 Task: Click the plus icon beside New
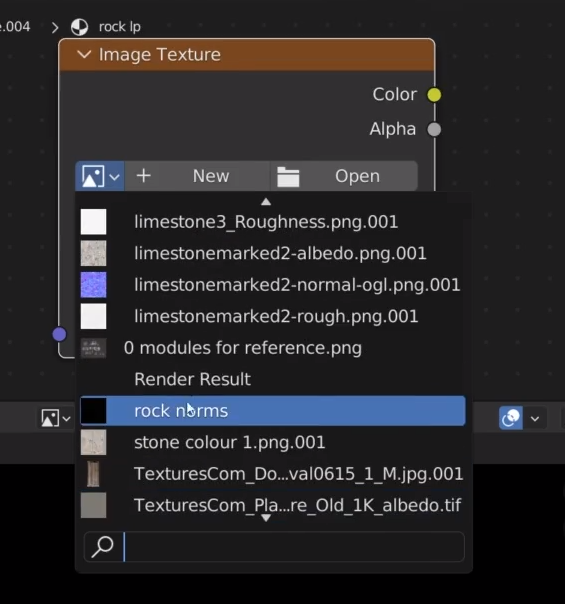click(x=144, y=176)
